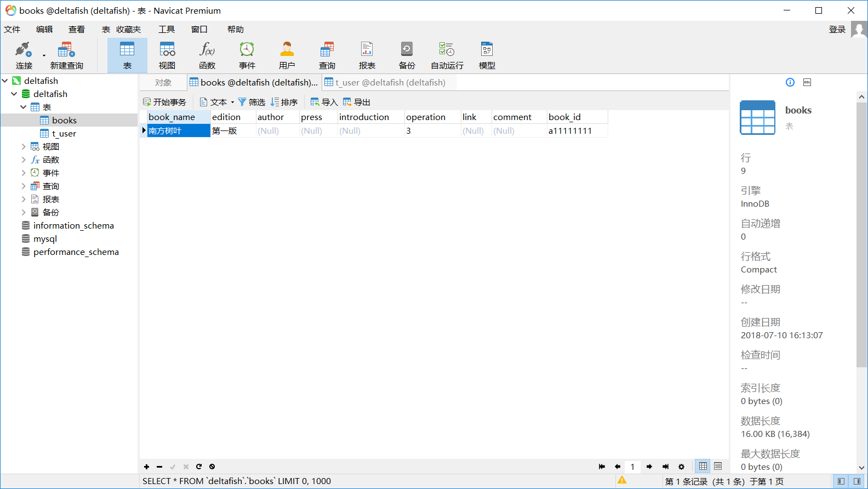868x489 pixels.
Task: Open the 用户 (User) toolbar icon
Action: pos(287,55)
